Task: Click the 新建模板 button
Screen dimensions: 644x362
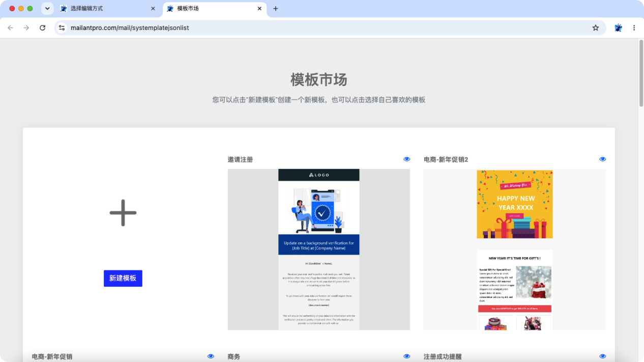Action: tap(123, 279)
